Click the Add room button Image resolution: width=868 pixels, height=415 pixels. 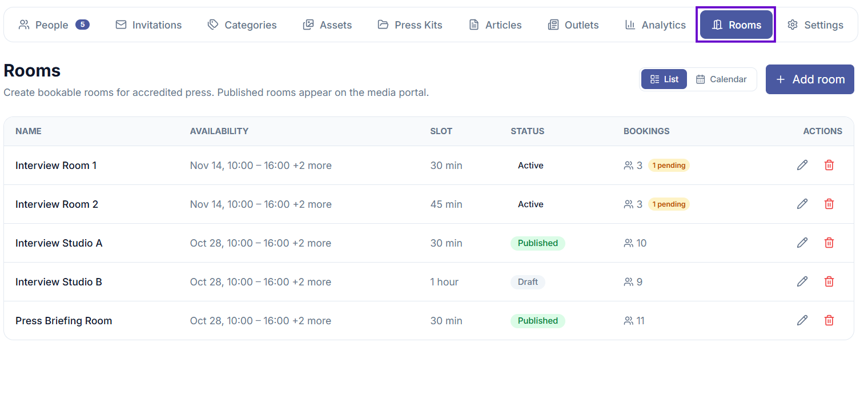[810, 79]
